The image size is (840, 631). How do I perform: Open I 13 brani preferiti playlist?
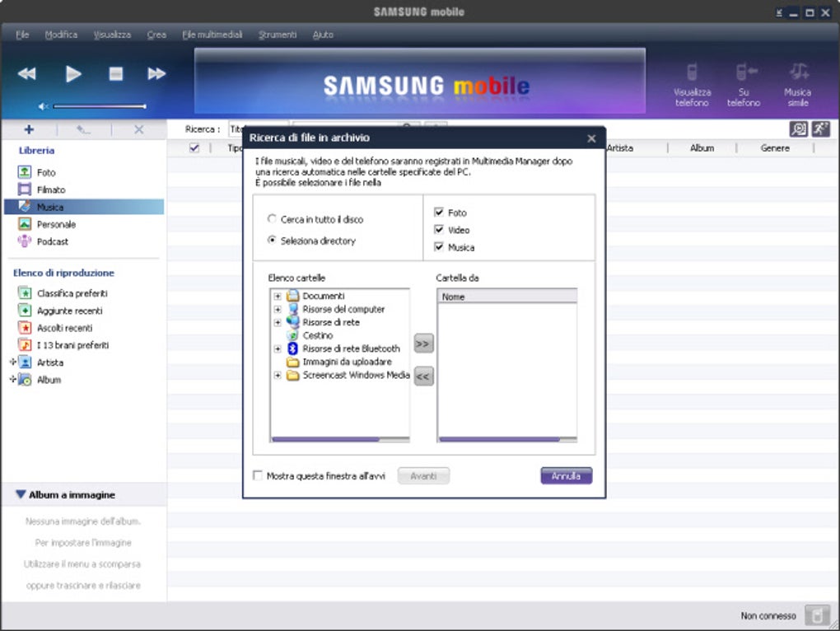coord(72,345)
